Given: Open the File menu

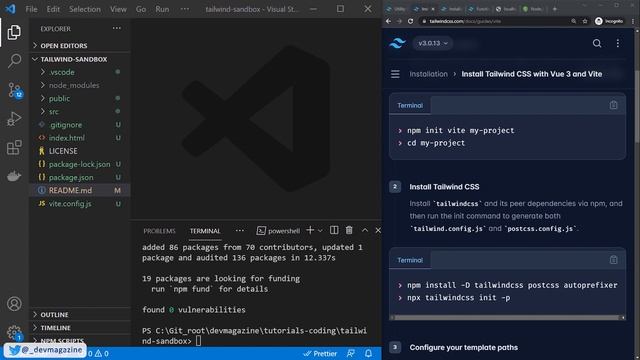Looking at the screenshot, I should coord(31,9).
